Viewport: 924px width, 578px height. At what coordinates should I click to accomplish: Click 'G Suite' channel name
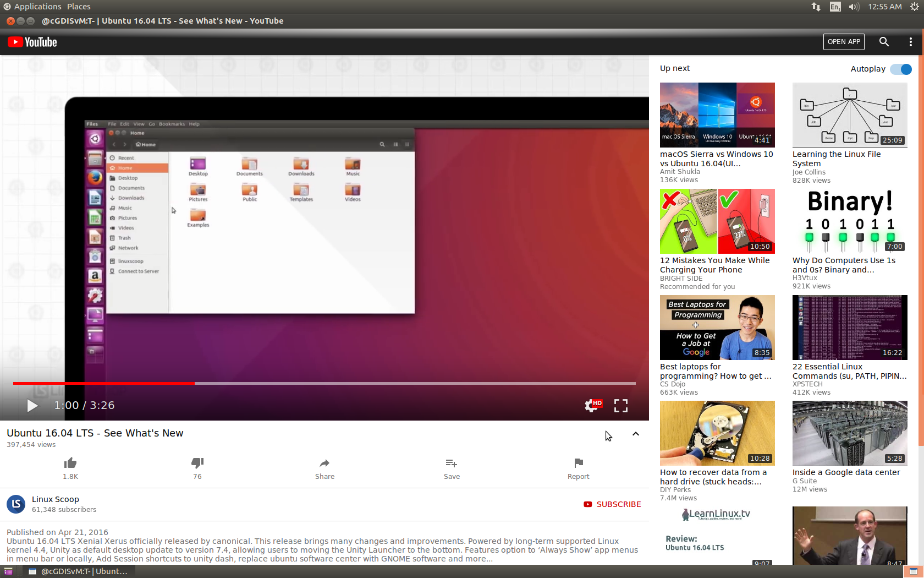805,481
